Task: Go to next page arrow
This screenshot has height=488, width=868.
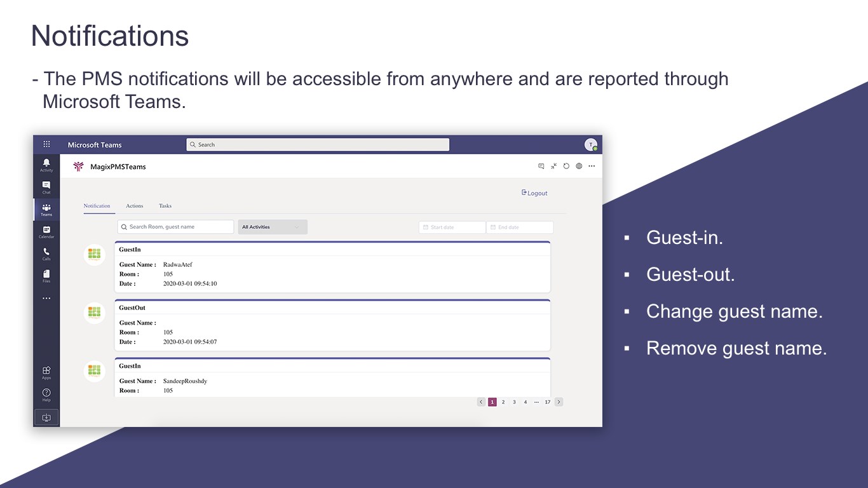Action: point(559,402)
